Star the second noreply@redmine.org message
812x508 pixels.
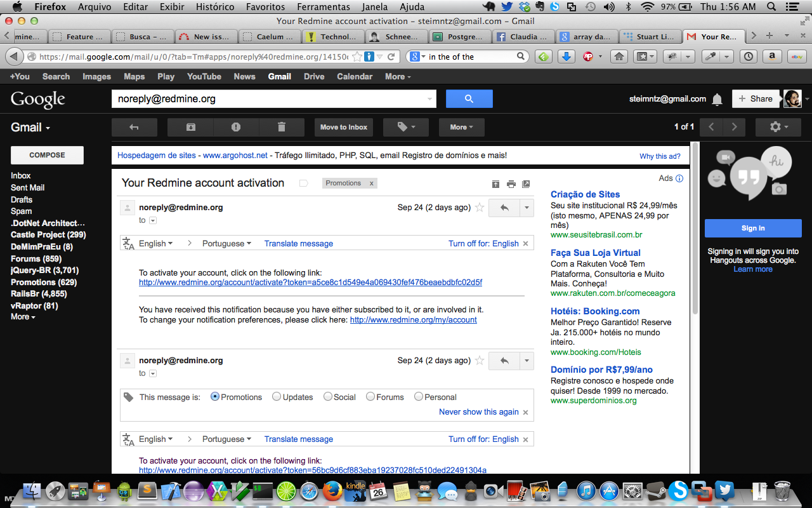(x=480, y=361)
